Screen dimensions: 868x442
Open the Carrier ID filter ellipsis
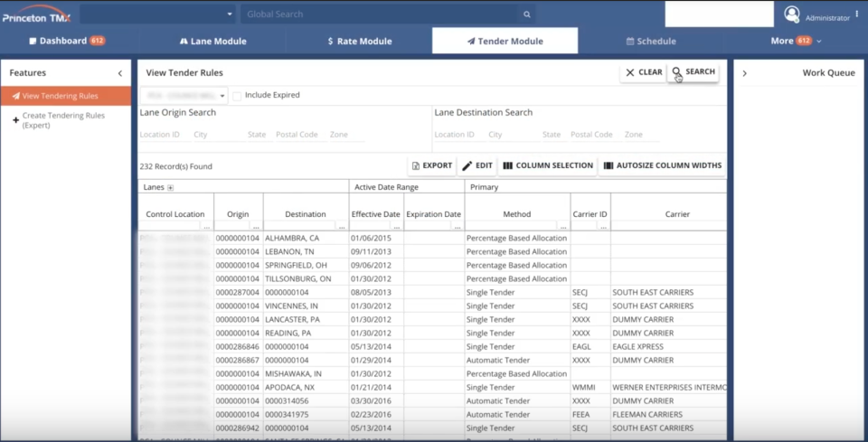(x=603, y=226)
